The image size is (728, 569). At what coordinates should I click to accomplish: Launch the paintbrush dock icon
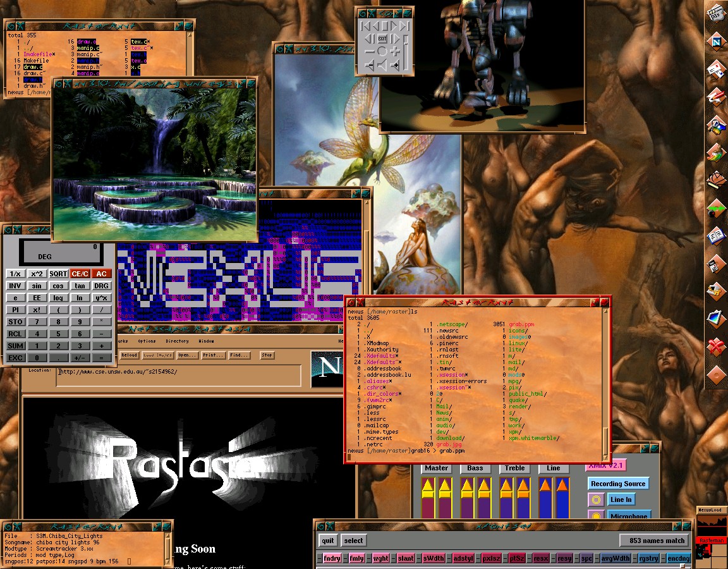coord(716,152)
